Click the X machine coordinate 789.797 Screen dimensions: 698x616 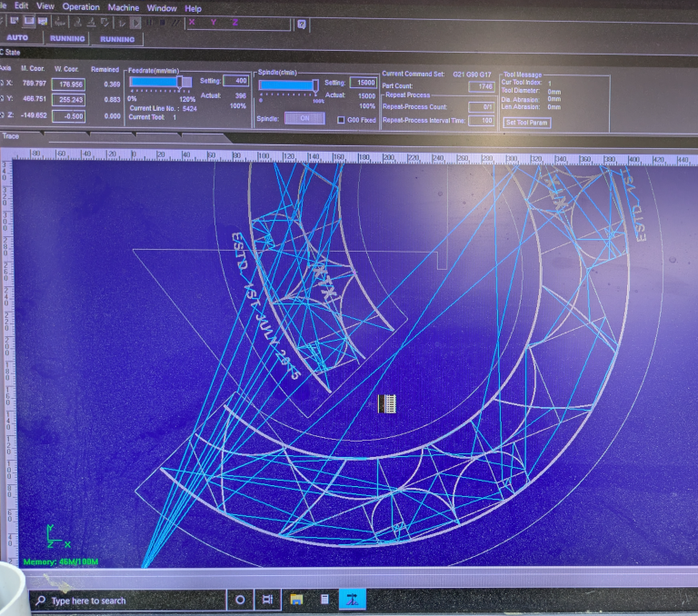pos(35,84)
